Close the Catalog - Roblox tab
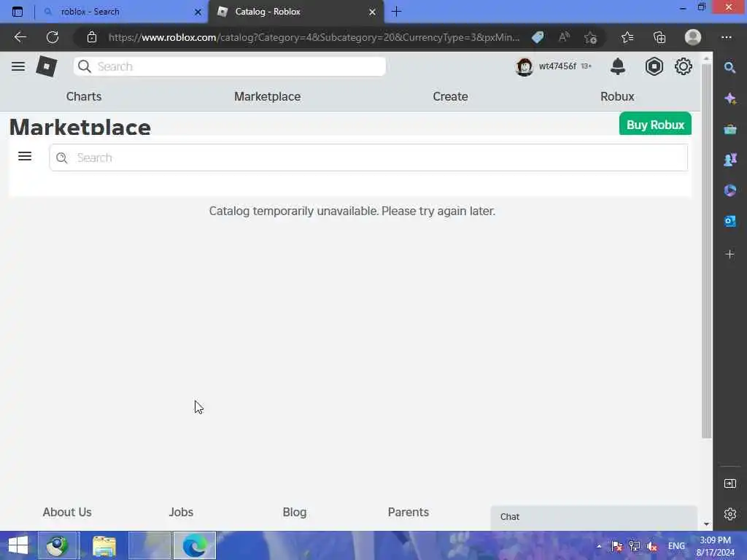 tap(372, 12)
